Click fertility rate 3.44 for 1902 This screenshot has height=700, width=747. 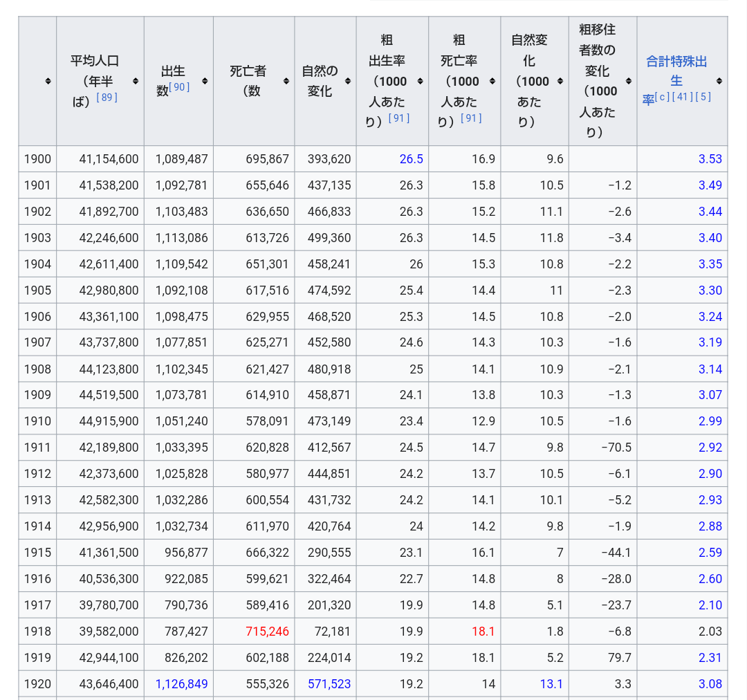(x=710, y=212)
